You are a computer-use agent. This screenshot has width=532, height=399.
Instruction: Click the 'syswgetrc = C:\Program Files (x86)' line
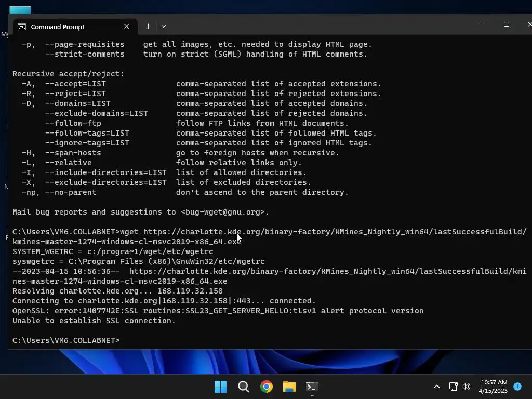click(138, 261)
